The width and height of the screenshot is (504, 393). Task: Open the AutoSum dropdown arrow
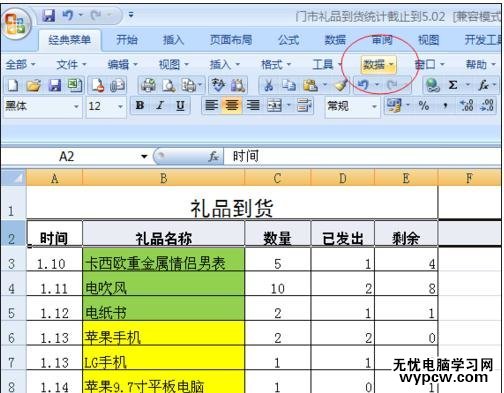click(x=467, y=86)
